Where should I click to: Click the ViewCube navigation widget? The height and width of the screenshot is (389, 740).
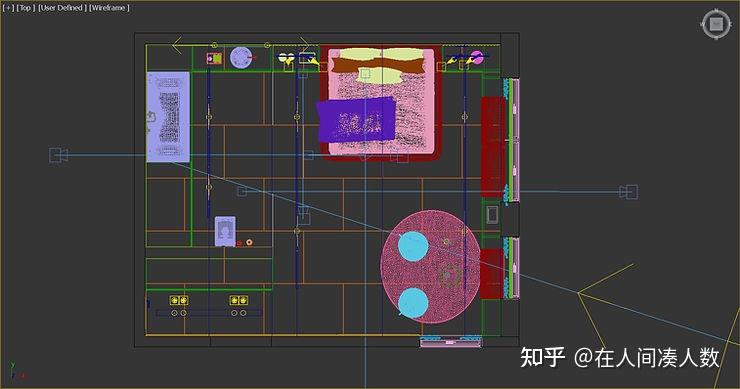[x=716, y=24]
